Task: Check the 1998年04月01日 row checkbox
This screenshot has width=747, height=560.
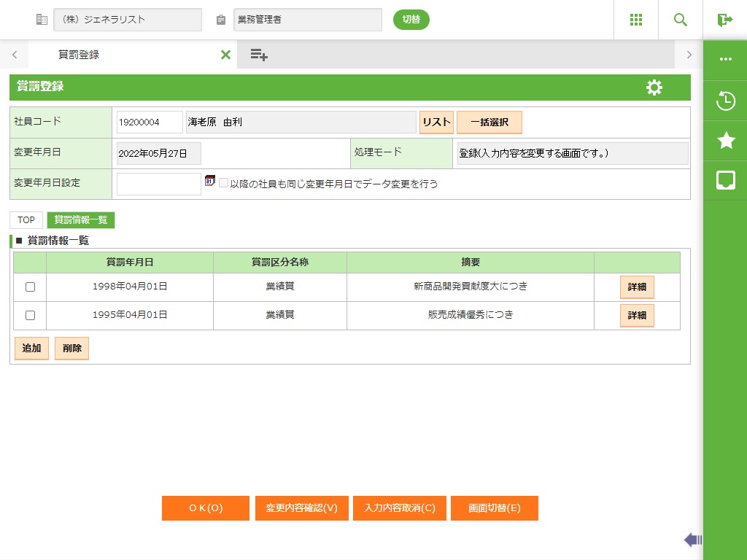Action: 30,287
